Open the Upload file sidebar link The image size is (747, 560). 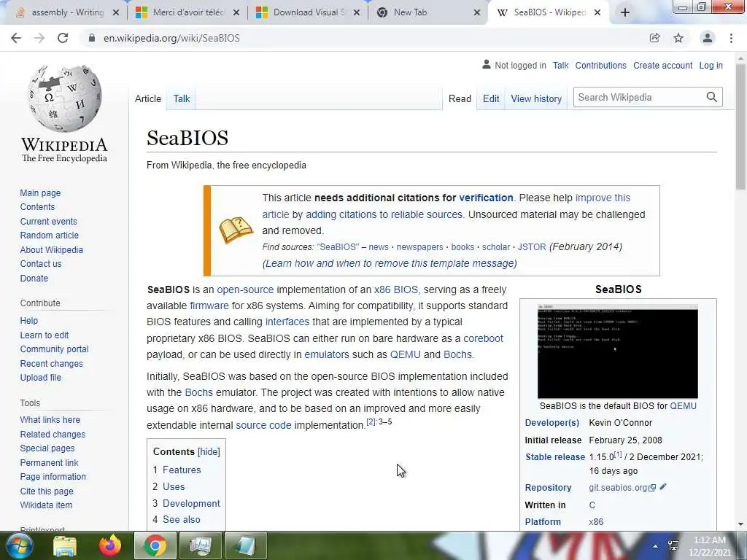(41, 377)
